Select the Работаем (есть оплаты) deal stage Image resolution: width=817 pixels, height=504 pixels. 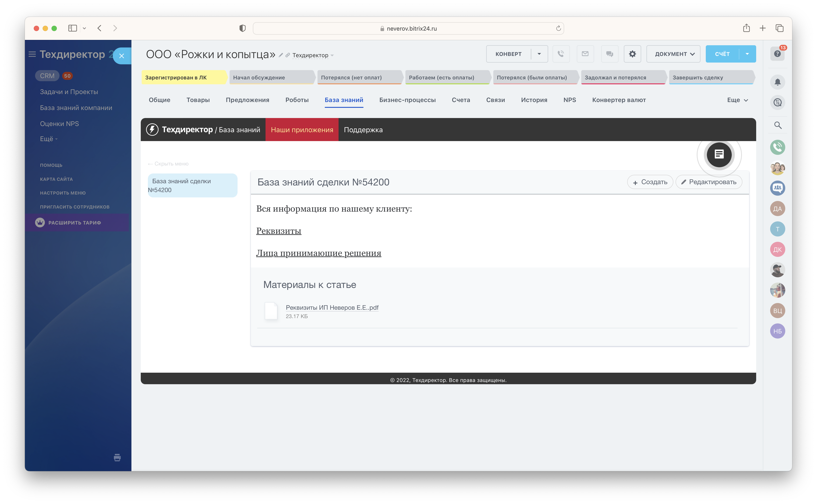pyautogui.click(x=441, y=77)
